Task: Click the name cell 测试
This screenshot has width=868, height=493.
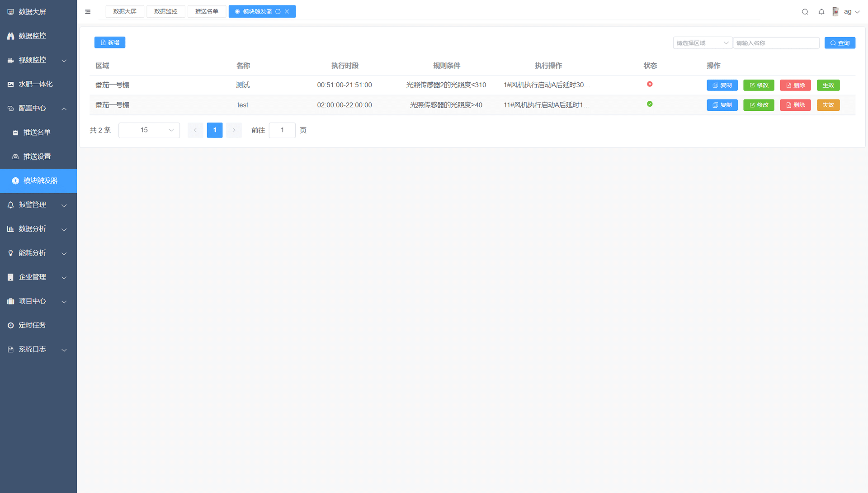Action: click(243, 85)
